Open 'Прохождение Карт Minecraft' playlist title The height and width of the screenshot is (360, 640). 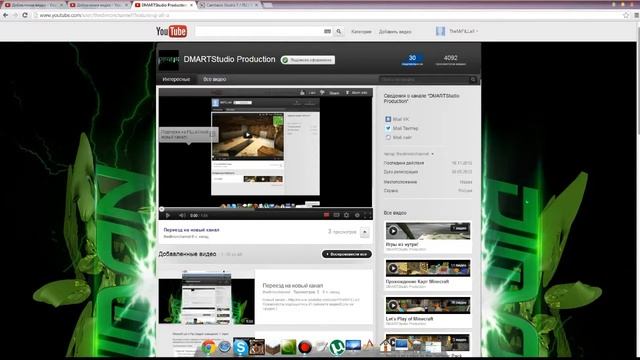pos(417,282)
